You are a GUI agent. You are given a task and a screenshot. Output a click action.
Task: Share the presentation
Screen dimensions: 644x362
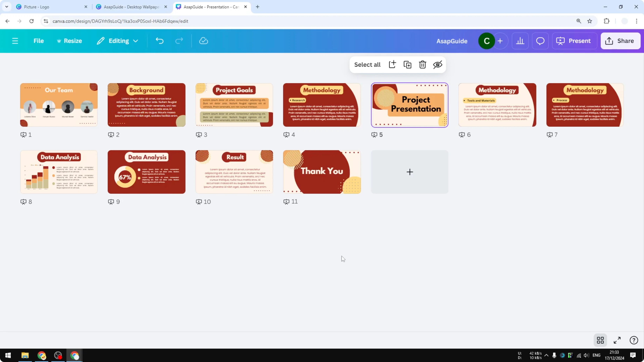tap(621, 41)
